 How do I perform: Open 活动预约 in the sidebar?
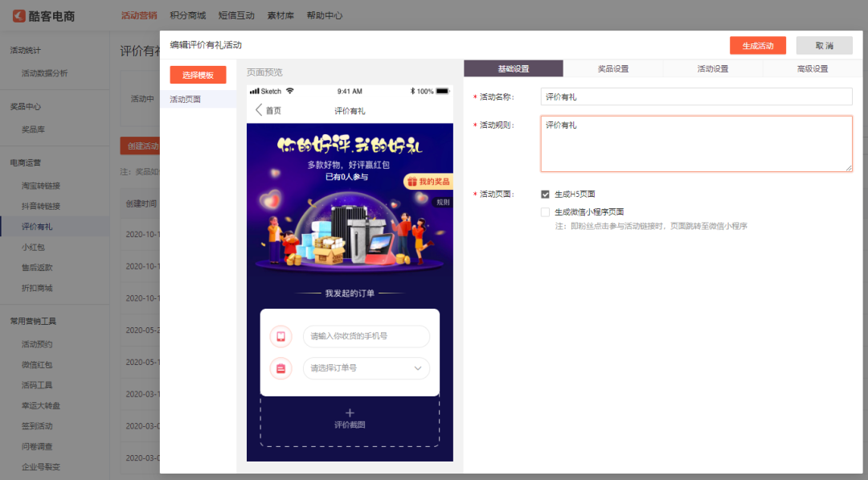pos(37,344)
